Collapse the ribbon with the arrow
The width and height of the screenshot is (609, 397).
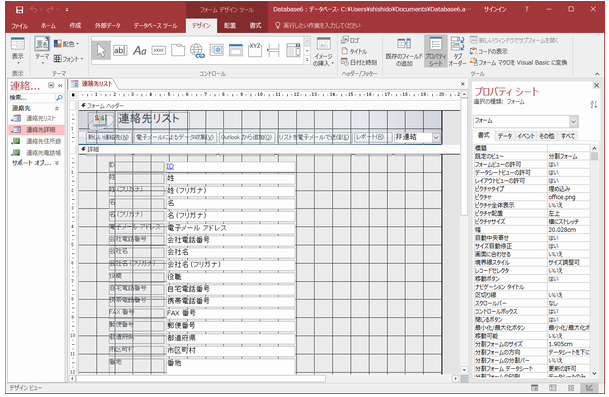597,74
